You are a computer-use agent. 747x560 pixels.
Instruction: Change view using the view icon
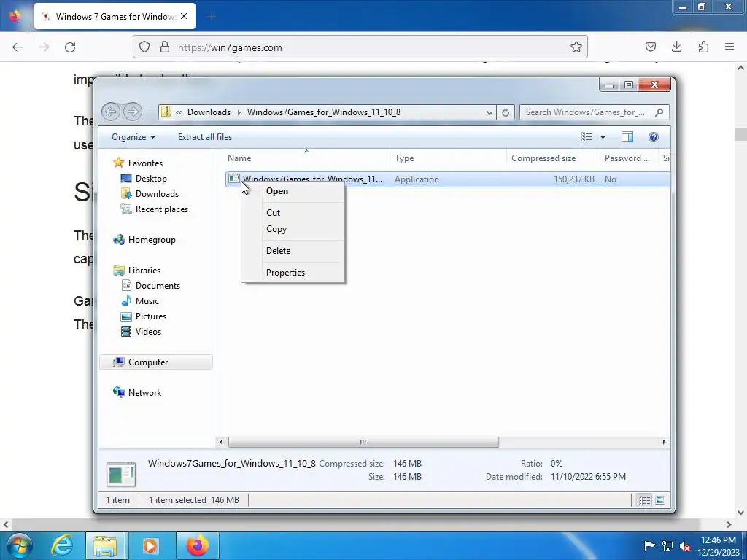587,137
